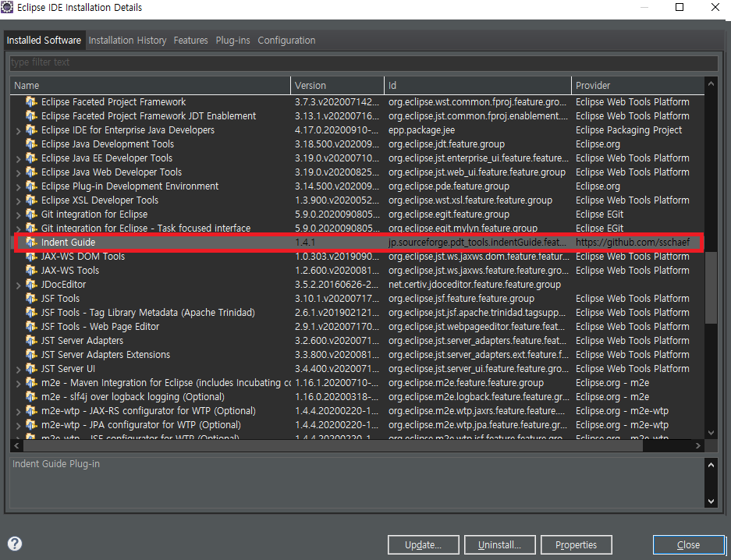Select the net.certiv.jdoceditor.feature.feature.group Id cell
This screenshot has width=731, height=560.
click(x=478, y=284)
